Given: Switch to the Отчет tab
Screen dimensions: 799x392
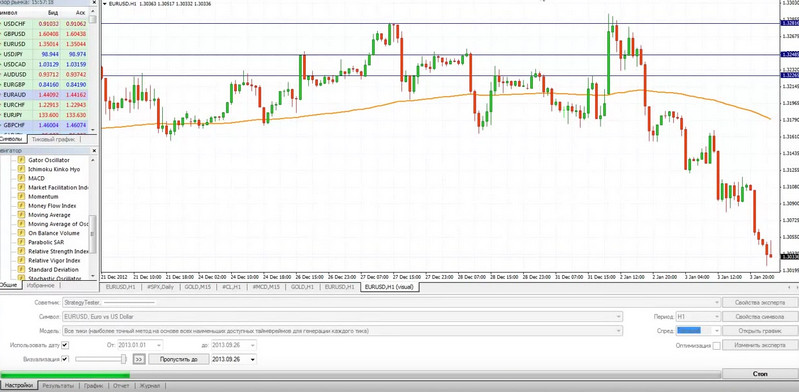Looking at the screenshot, I should (121, 386).
